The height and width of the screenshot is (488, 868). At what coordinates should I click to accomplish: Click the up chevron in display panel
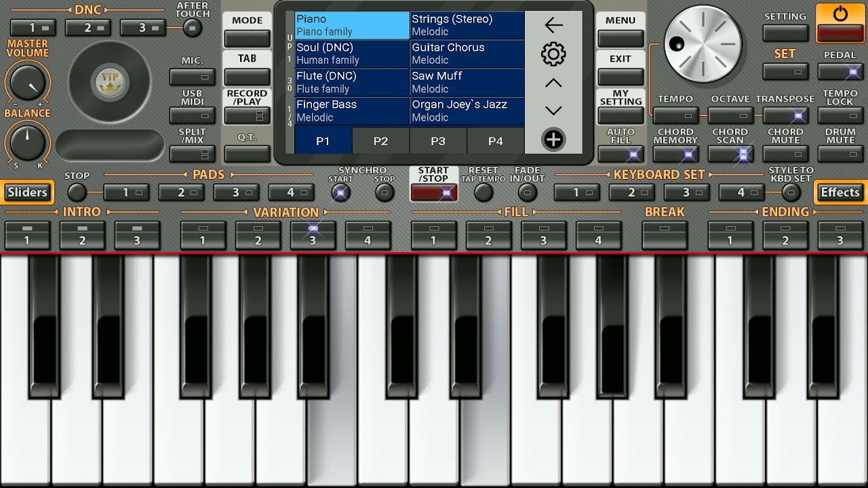[553, 83]
